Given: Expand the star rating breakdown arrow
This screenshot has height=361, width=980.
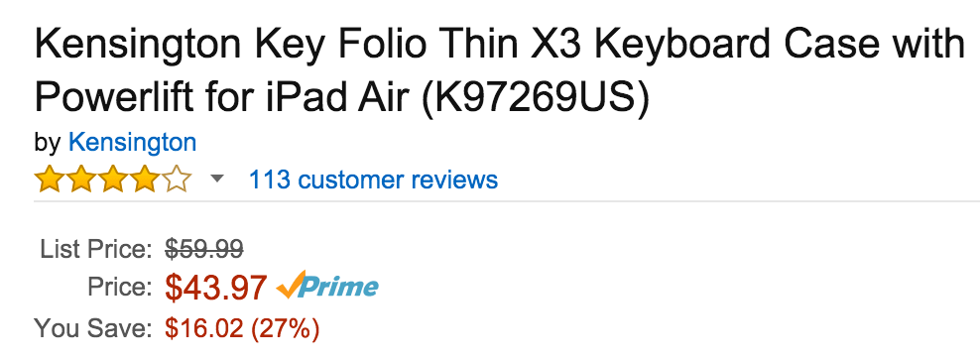Looking at the screenshot, I should click(217, 180).
